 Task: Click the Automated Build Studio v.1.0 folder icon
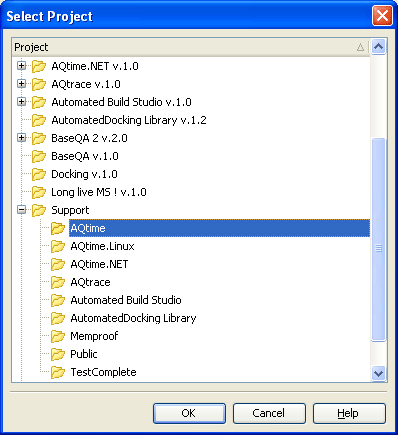coord(39,102)
